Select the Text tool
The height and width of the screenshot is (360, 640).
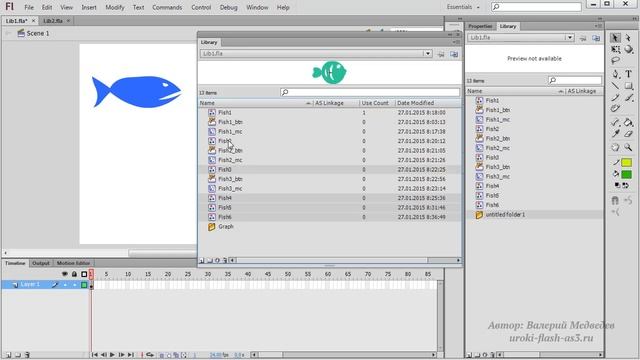(629, 74)
